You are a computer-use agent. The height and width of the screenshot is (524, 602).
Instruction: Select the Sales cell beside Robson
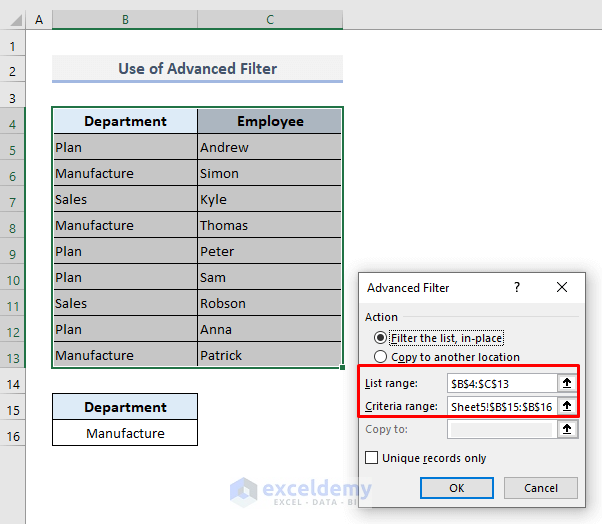pos(125,304)
